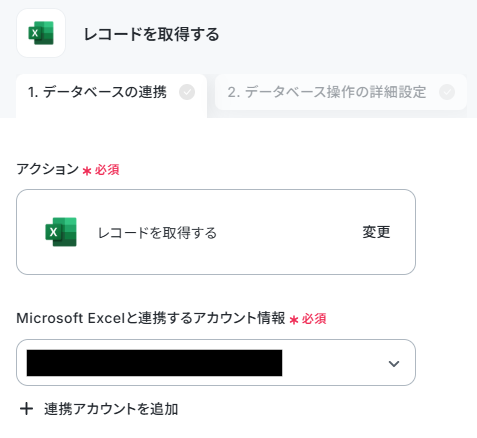
Task: Select the レコードを取得する text in the action card
Action: click(157, 233)
